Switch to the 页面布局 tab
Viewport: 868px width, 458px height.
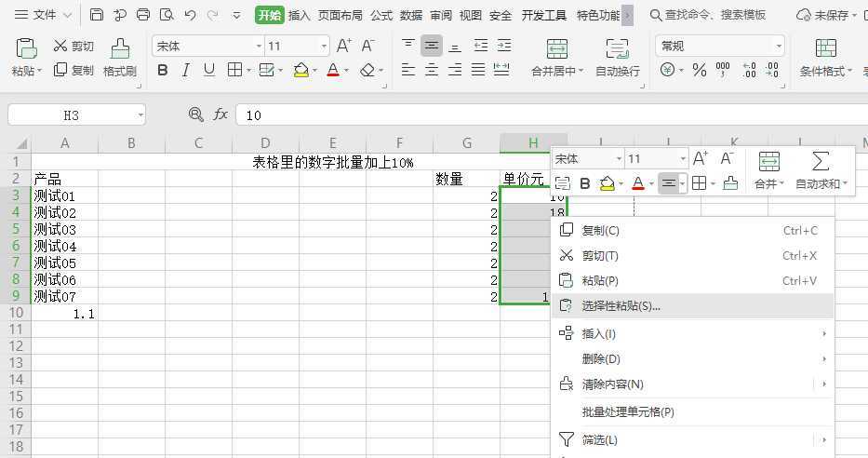pyautogui.click(x=340, y=16)
